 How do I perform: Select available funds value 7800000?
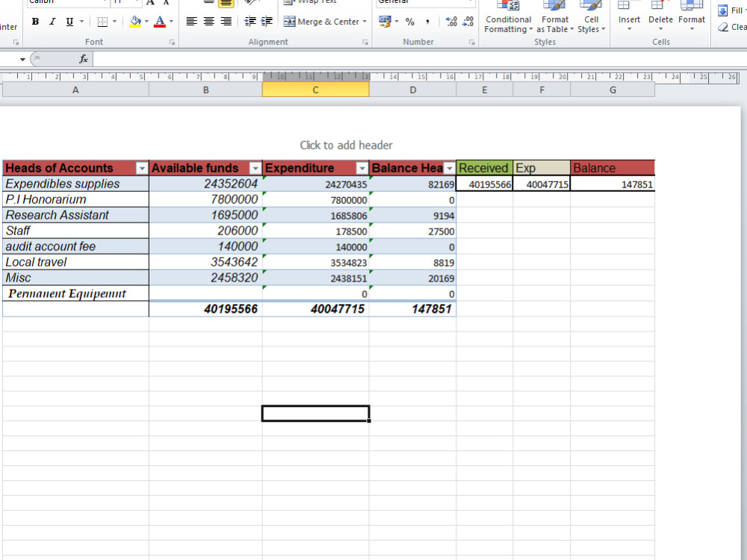pyautogui.click(x=206, y=199)
